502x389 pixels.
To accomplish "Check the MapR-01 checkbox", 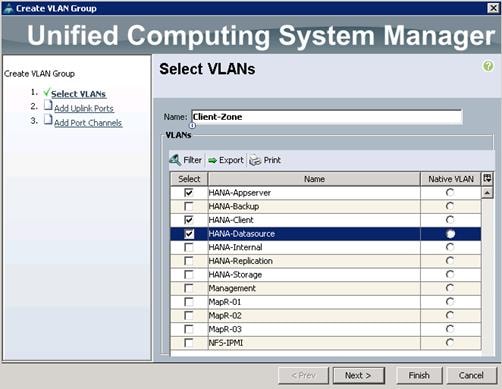I will pos(189,302).
